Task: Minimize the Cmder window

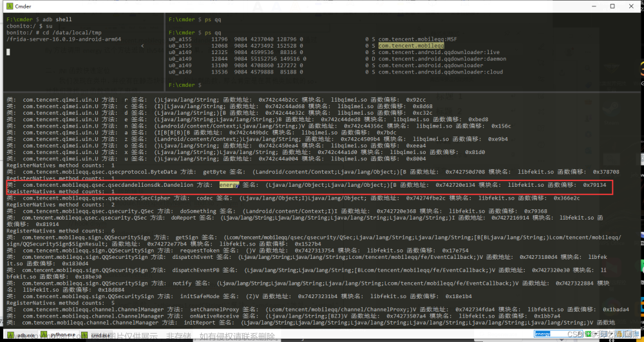Action: pos(594,6)
